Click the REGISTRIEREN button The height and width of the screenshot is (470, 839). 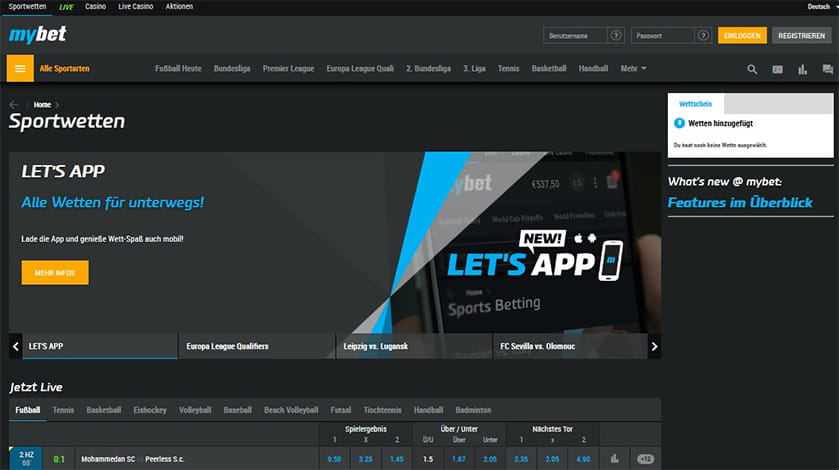pos(802,35)
